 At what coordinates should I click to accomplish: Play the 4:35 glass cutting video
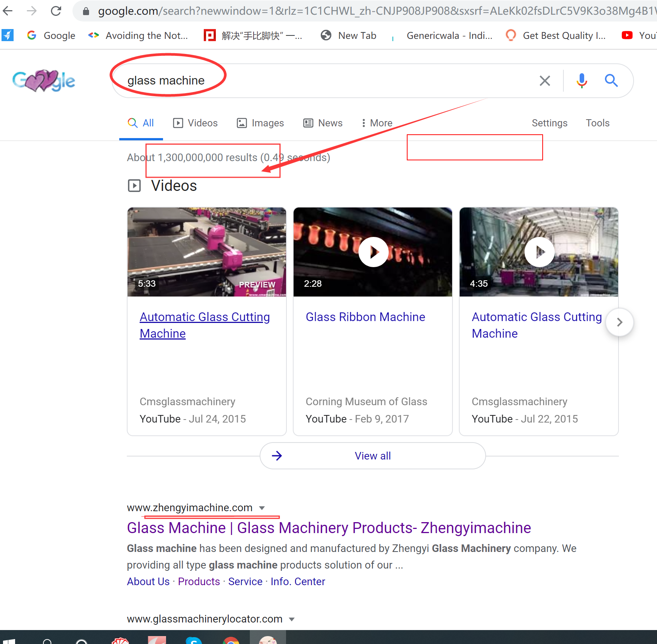pyautogui.click(x=539, y=252)
